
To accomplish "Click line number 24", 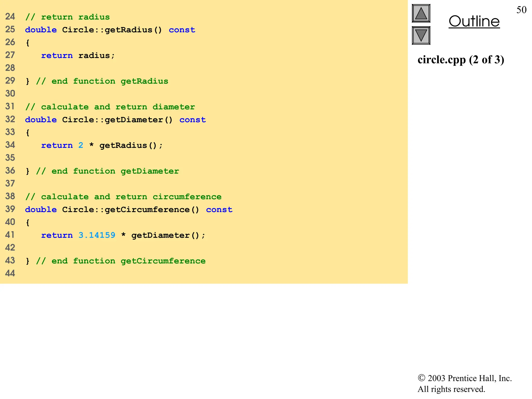I will [x=10, y=17].
